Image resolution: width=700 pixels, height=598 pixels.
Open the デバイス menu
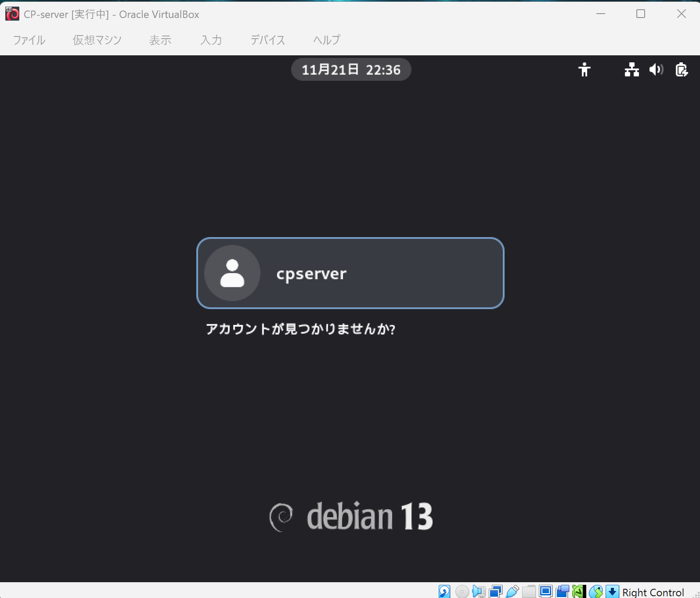pyautogui.click(x=268, y=40)
